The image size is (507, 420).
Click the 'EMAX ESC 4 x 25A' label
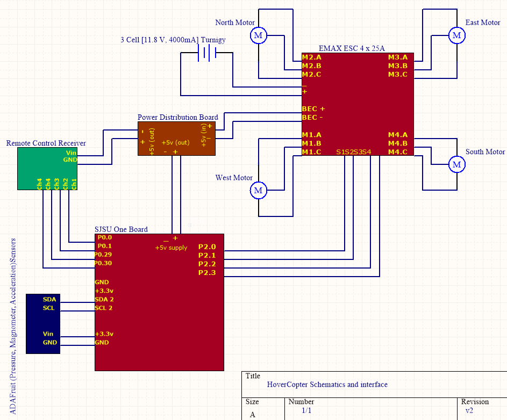point(352,48)
